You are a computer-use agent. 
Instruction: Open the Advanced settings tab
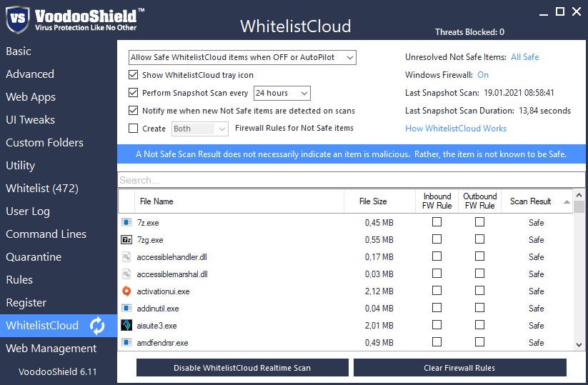30,74
